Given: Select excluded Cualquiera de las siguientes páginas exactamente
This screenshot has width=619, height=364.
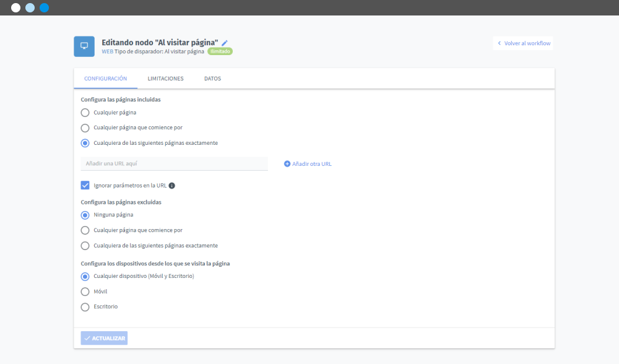Looking at the screenshot, I should coord(85,246).
